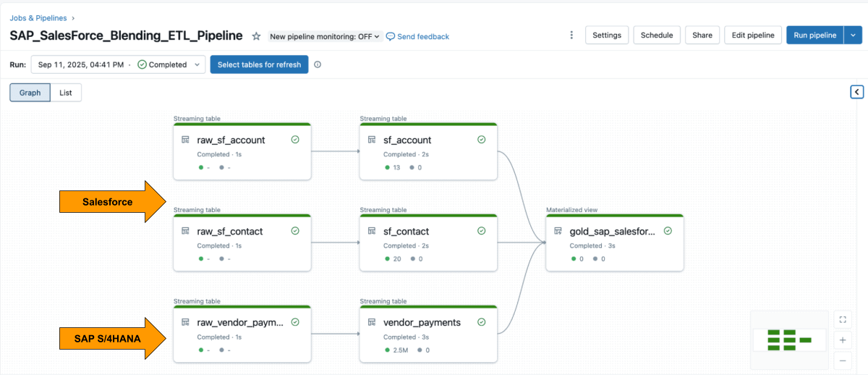Toggle New pipeline monitoring OFF switch
Viewport: 868px width, 375px height.
coord(325,36)
